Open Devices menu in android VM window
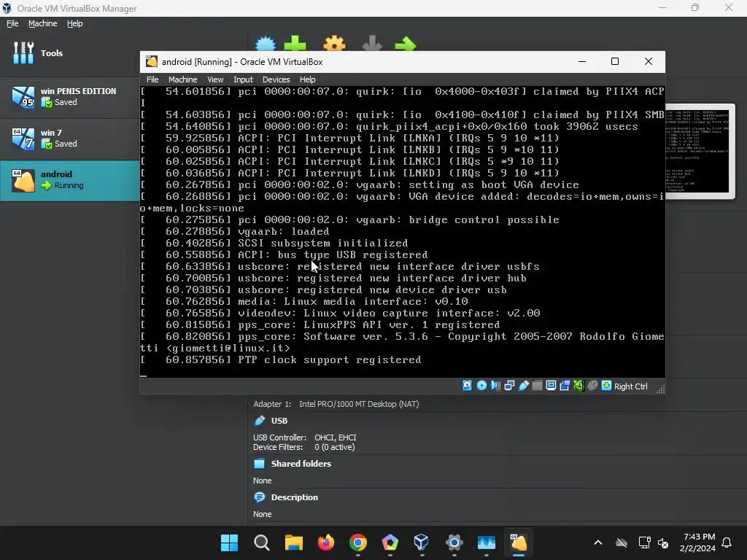This screenshot has width=747, height=560. click(x=276, y=79)
